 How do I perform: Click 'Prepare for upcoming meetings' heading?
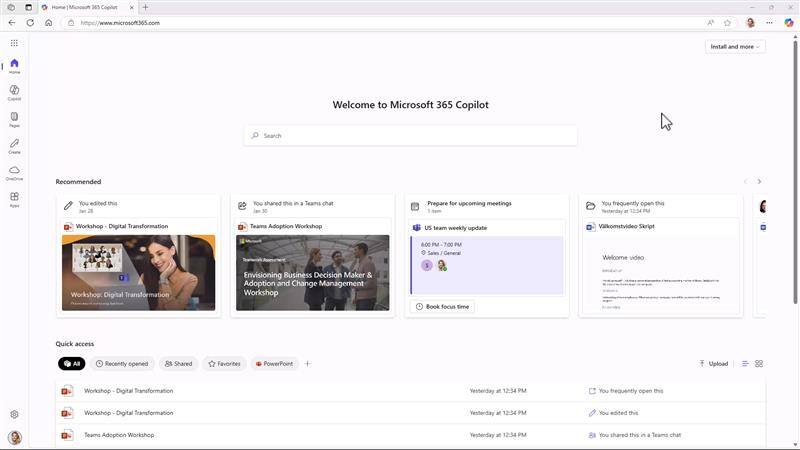tap(469, 203)
